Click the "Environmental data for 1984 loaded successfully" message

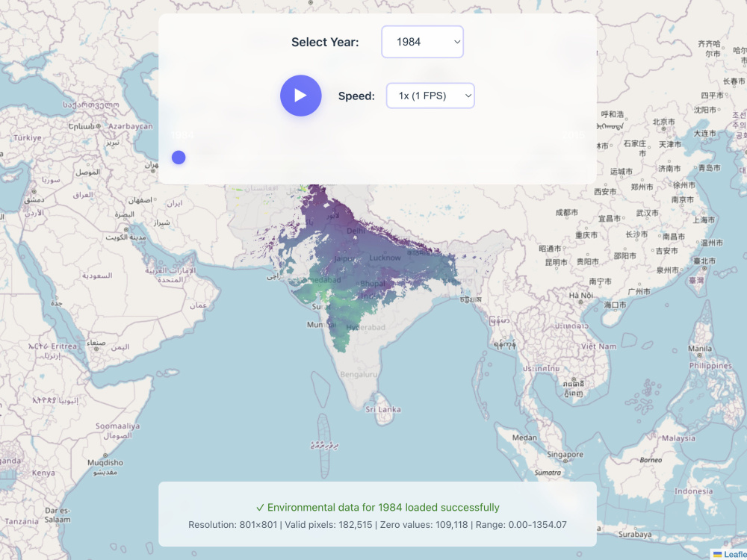377,507
